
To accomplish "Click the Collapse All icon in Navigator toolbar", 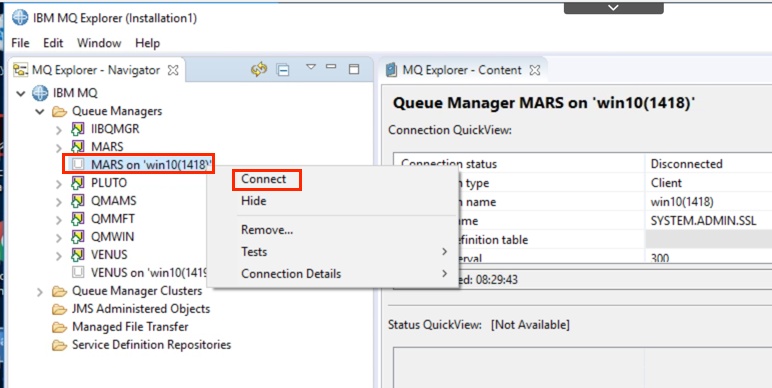I will tap(283, 70).
